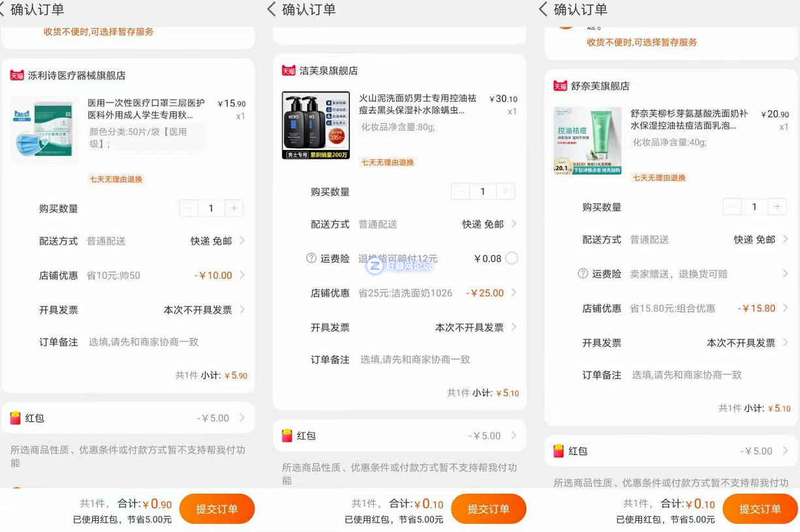Expand 开具发票 options in the 泺利诗 order
This screenshot has width=800, height=532.
tap(242, 310)
